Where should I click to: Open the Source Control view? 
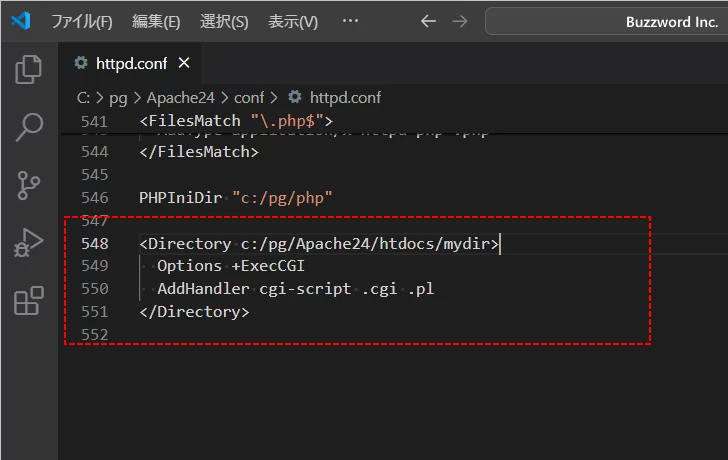coord(29,185)
